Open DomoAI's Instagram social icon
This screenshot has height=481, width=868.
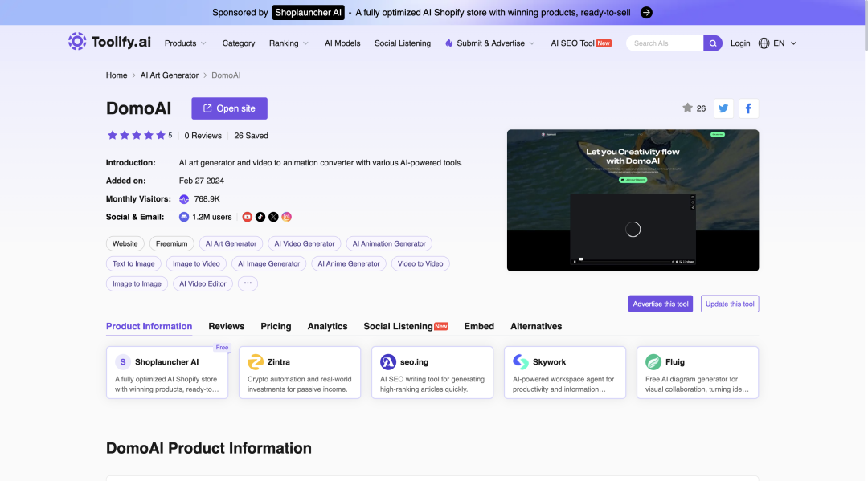[x=286, y=217]
